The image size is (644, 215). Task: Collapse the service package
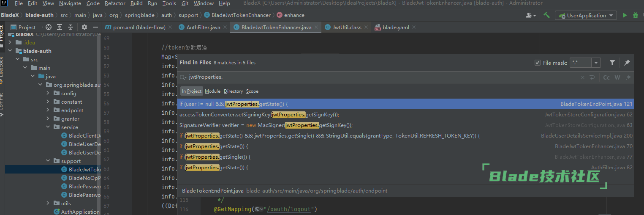(48, 127)
